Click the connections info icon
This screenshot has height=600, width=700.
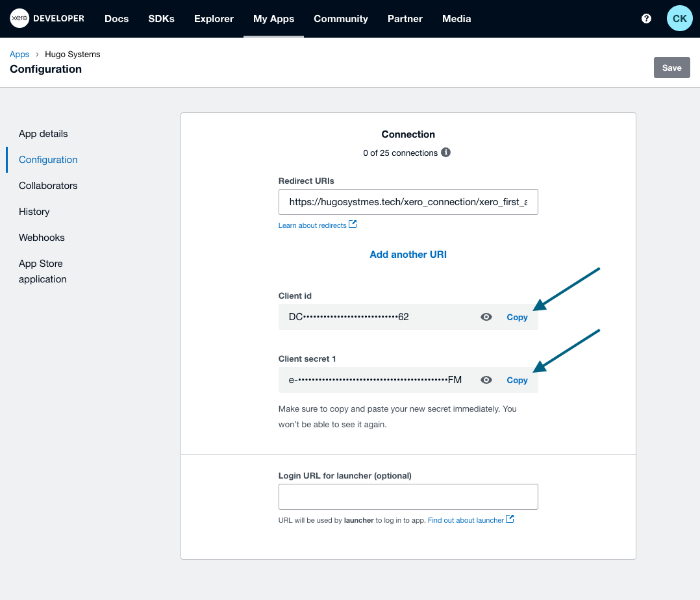coord(445,153)
